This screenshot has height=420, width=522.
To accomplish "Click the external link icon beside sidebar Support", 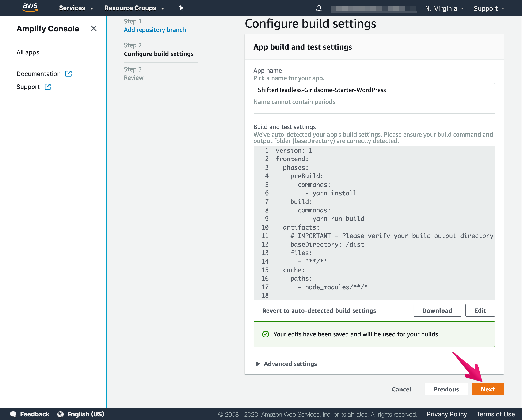I will click(x=48, y=87).
